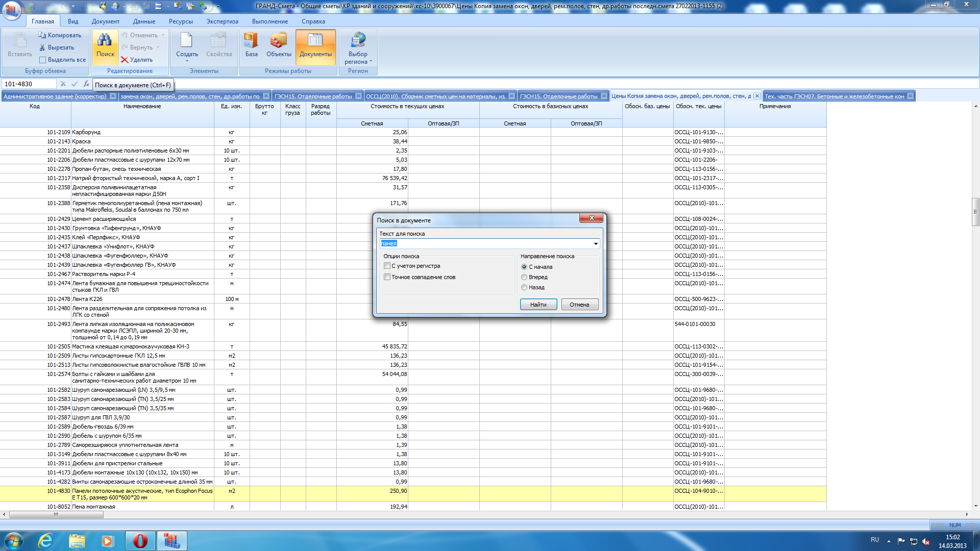Open the Выбор региона globe icon
980x551 pixels.
(358, 40)
